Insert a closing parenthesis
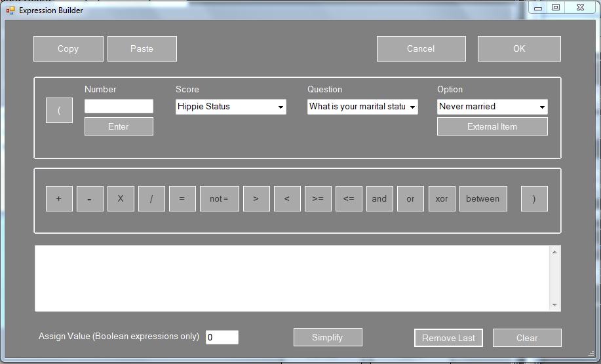This screenshot has width=601, height=364. pos(534,199)
